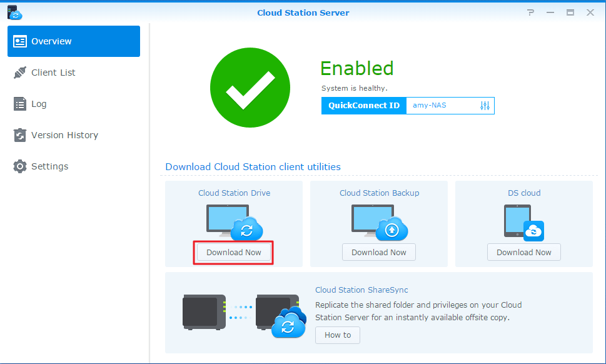
Task: Click the amy-NAS QuickConnect text field
Action: tap(438, 105)
